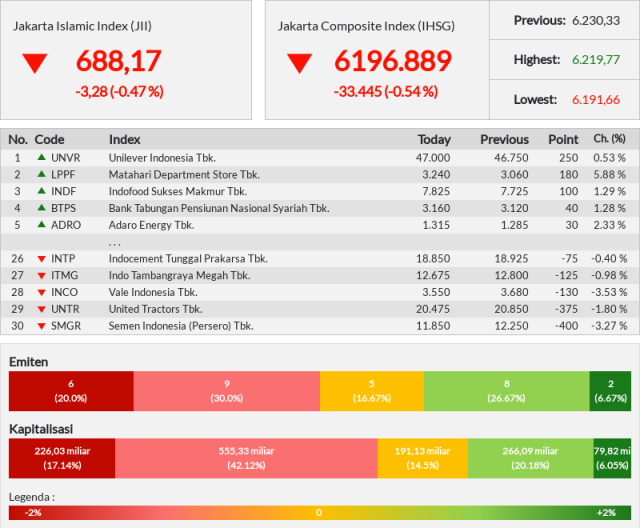Image resolution: width=640 pixels, height=528 pixels.
Task: Click the Point column header
Action: click(563, 140)
